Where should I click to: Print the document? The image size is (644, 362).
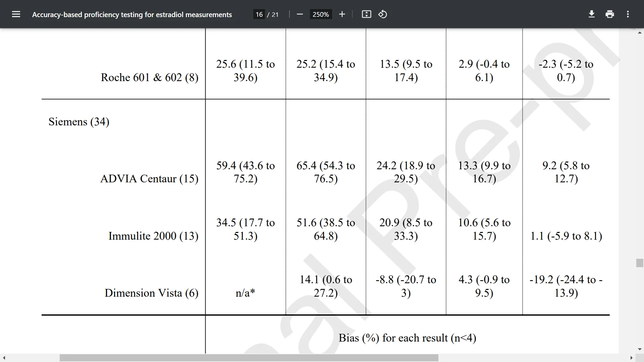pyautogui.click(x=610, y=14)
